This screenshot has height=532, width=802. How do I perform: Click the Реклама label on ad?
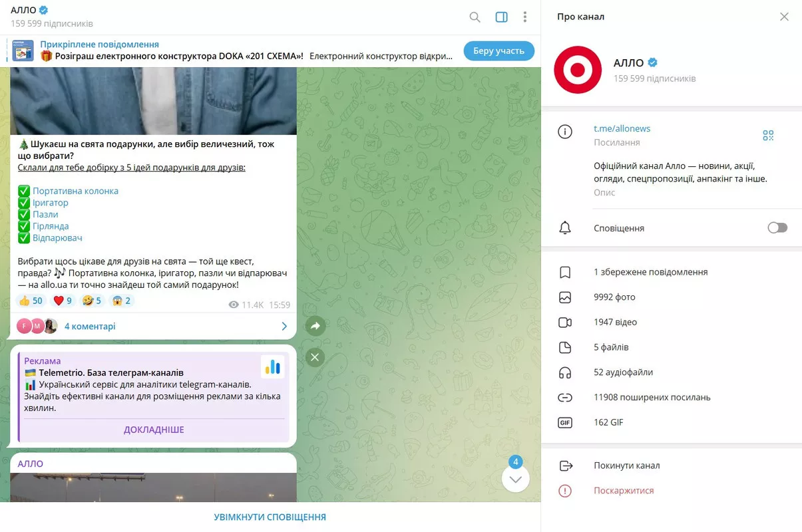(x=42, y=361)
